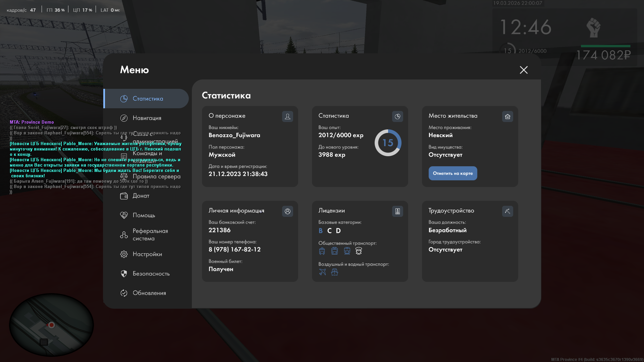644x362 pixels.
Task: Close the Меню window with X
Action: tap(524, 70)
